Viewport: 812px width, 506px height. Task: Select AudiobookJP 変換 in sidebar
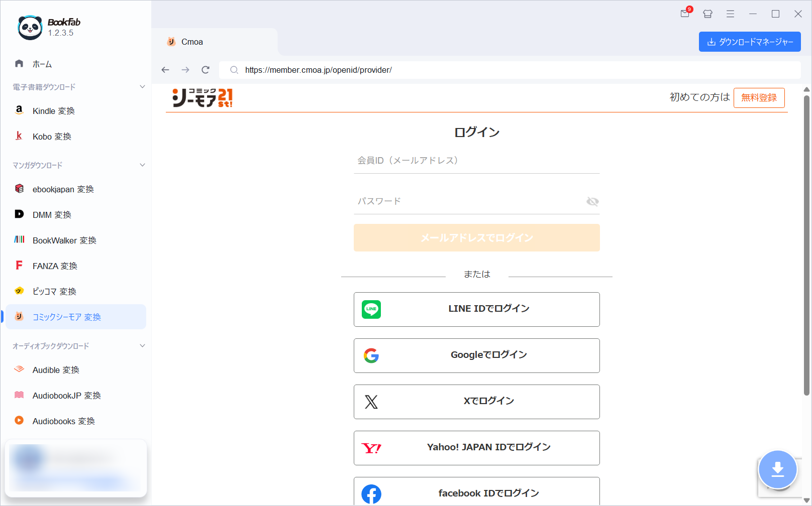click(76, 395)
